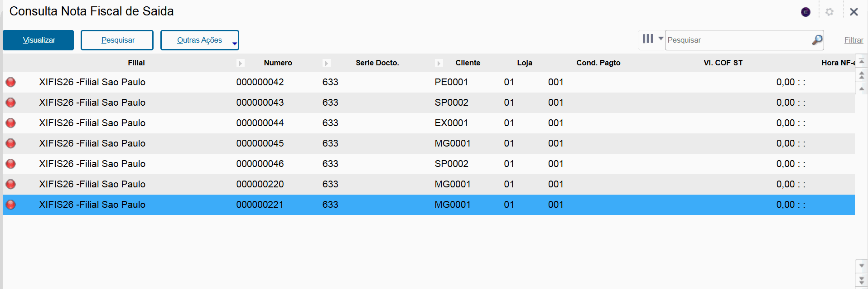Click the arrow before the Numero column header

point(241,63)
